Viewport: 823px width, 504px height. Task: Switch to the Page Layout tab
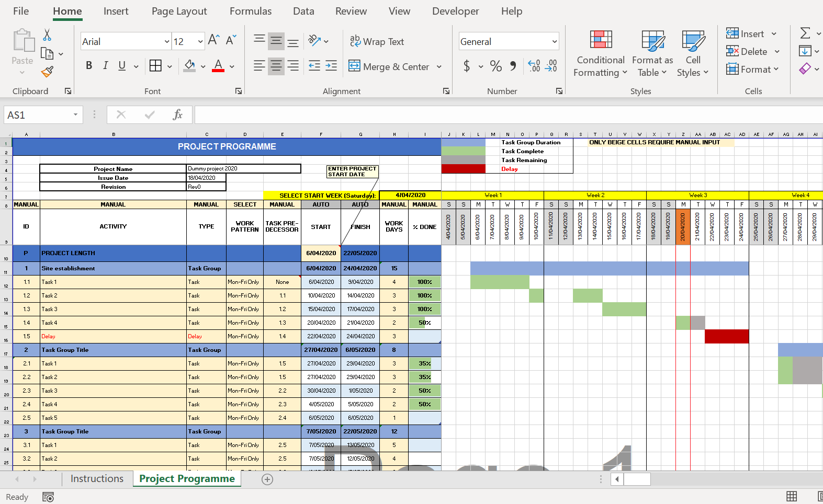pyautogui.click(x=179, y=11)
